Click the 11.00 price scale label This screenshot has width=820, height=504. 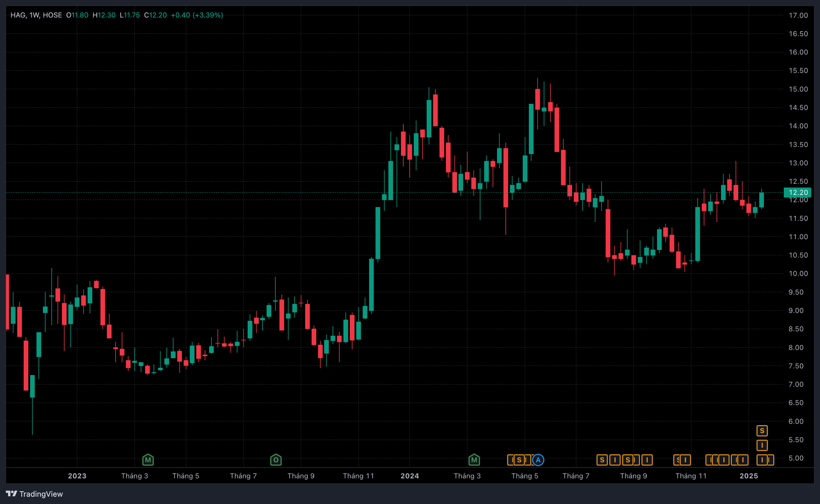(x=798, y=237)
